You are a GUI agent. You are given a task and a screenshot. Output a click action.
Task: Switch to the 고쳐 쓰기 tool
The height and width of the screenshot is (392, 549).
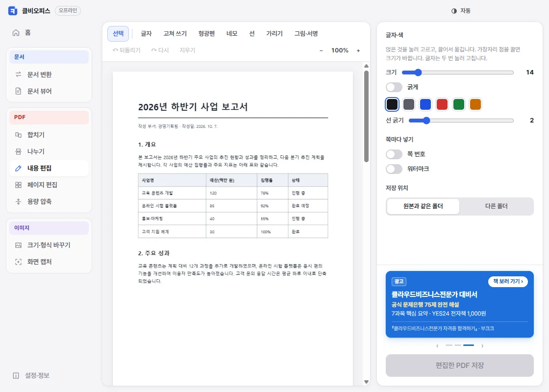[175, 34]
